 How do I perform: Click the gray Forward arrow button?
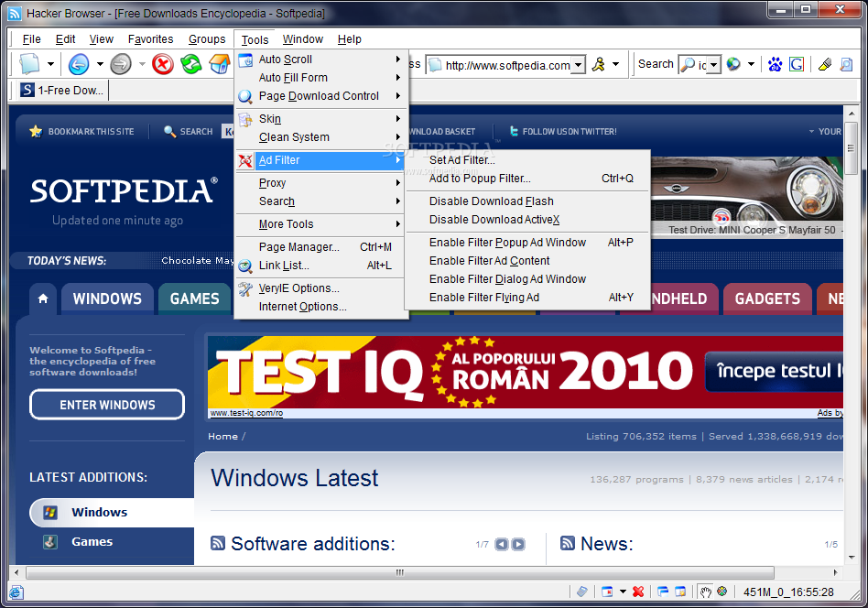point(121,64)
